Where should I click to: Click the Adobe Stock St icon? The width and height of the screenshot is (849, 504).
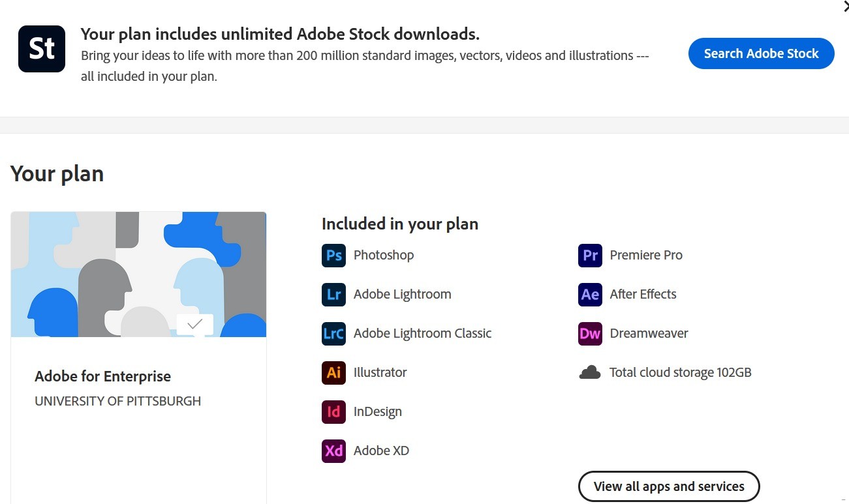click(42, 49)
